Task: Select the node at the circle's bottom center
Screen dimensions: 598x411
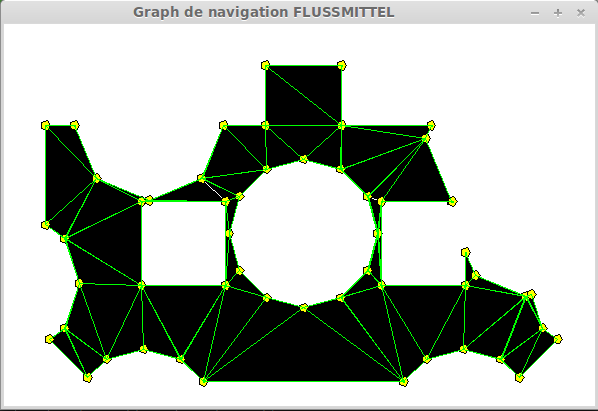Action: [304, 307]
